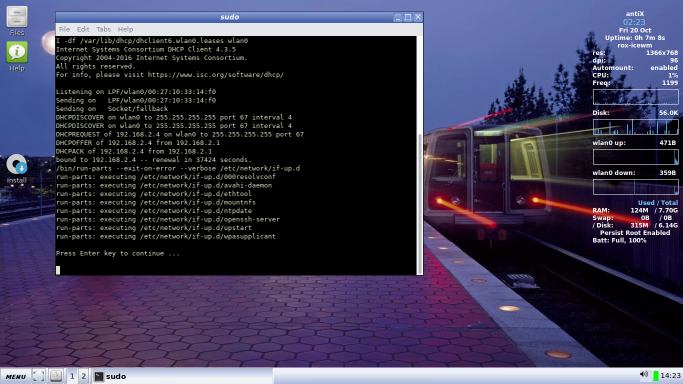
Task: Open the File menu in terminal
Action: [x=64, y=29]
